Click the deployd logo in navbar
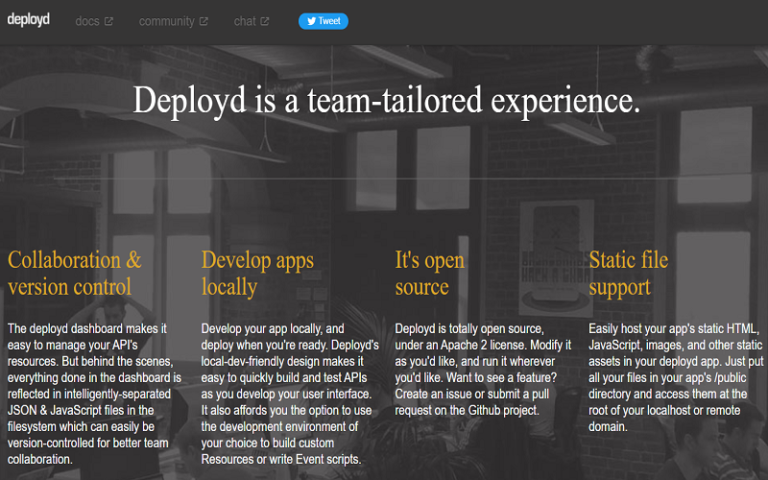 28,20
